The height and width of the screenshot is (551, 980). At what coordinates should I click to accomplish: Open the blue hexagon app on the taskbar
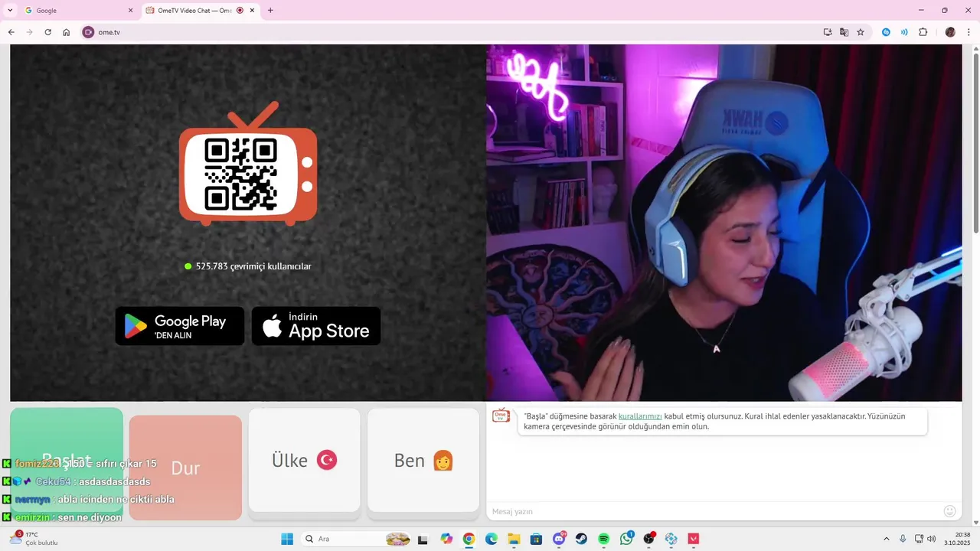(671, 539)
